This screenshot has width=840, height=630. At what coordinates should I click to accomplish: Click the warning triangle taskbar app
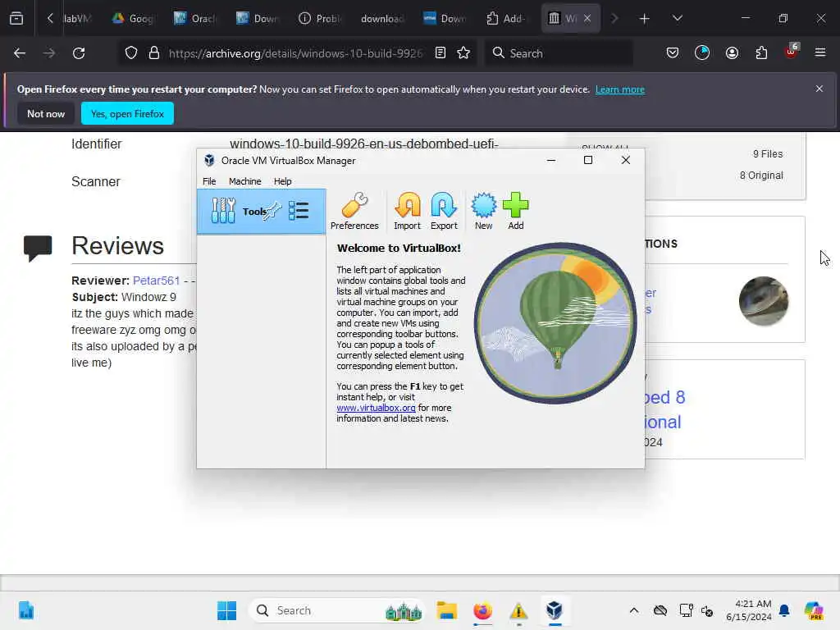[518, 610]
